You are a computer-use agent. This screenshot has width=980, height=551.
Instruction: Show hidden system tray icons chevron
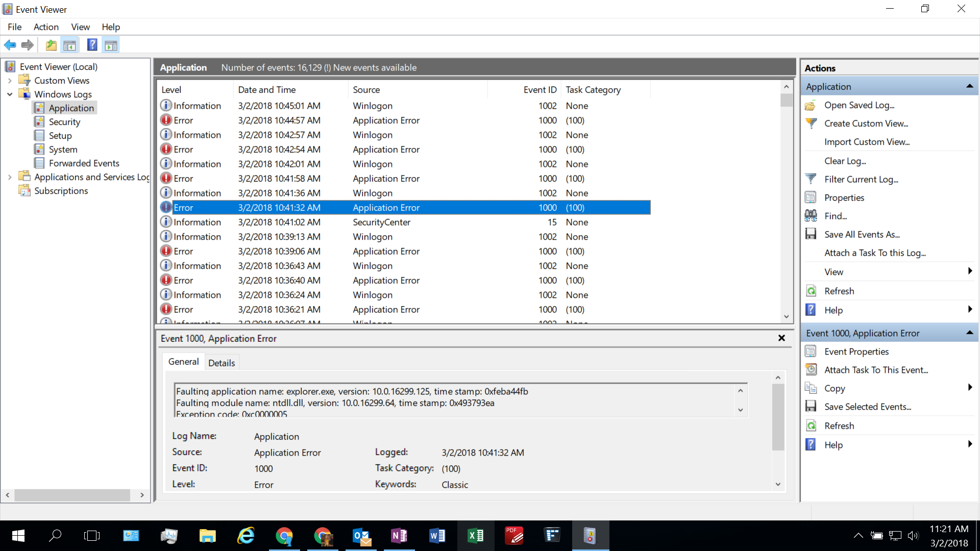pos(858,536)
